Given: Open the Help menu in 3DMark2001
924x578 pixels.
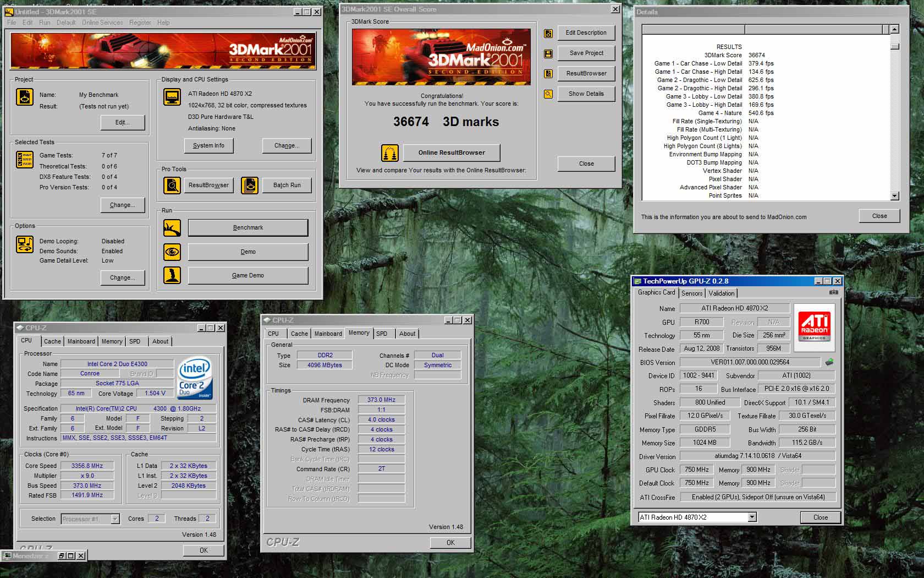Looking at the screenshot, I should (163, 23).
